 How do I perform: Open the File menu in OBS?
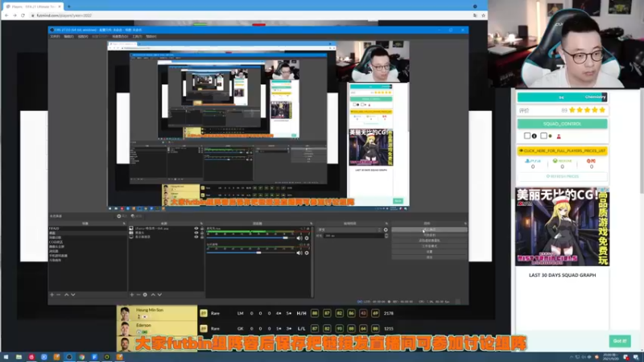(55, 36)
